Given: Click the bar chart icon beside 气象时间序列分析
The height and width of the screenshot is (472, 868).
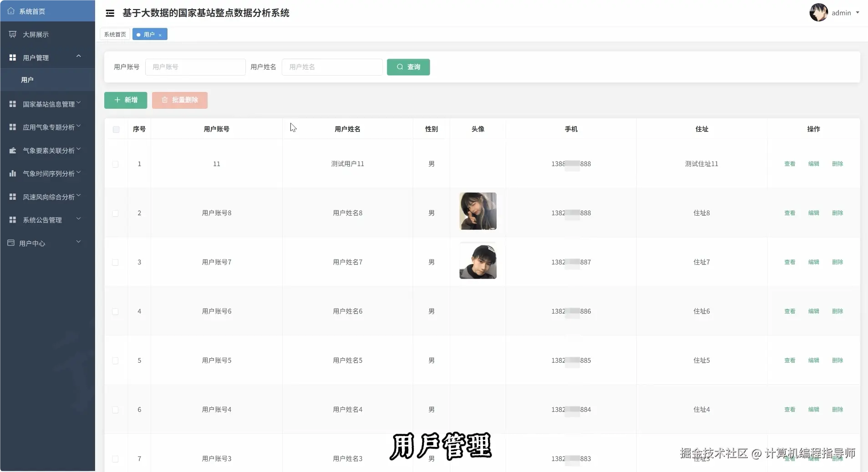Looking at the screenshot, I should (x=13, y=173).
